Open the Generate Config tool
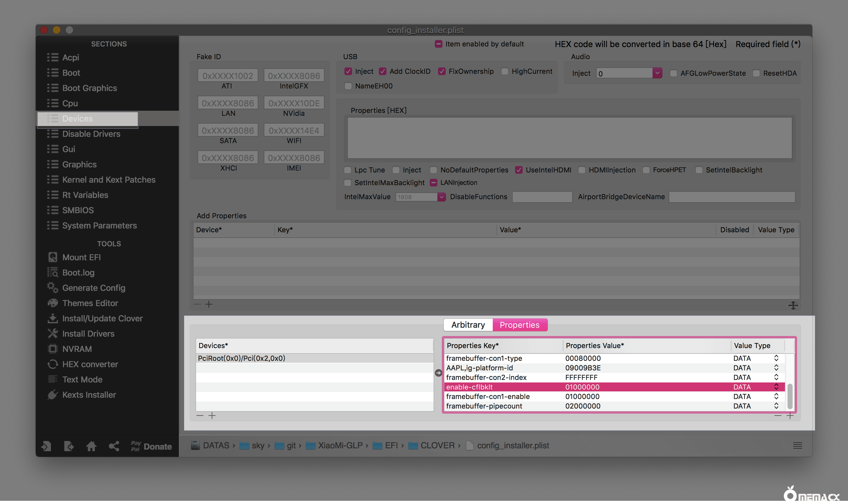This screenshot has height=504, width=848. [x=94, y=288]
